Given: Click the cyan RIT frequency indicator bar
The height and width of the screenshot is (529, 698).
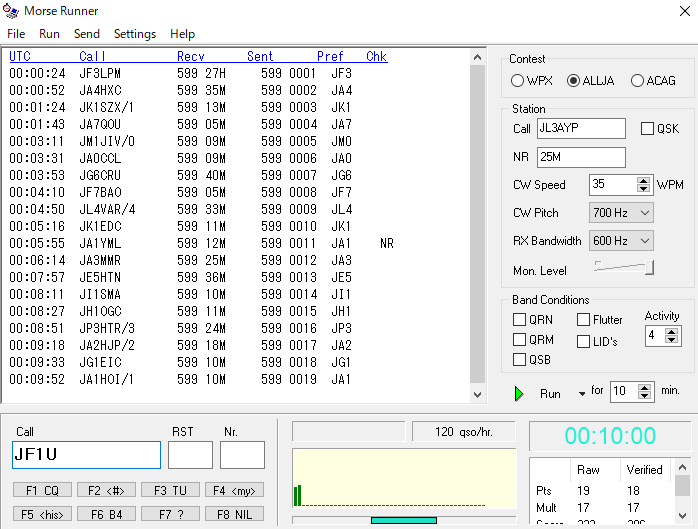Looking at the screenshot, I should (404, 520).
